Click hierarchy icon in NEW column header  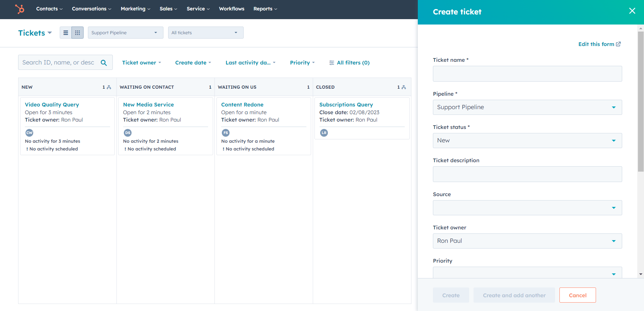[x=109, y=87]
